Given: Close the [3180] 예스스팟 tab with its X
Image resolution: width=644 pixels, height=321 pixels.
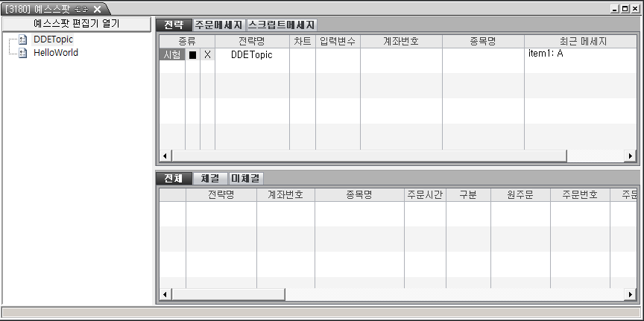Looking at the screenshot, I should point(97,8).
